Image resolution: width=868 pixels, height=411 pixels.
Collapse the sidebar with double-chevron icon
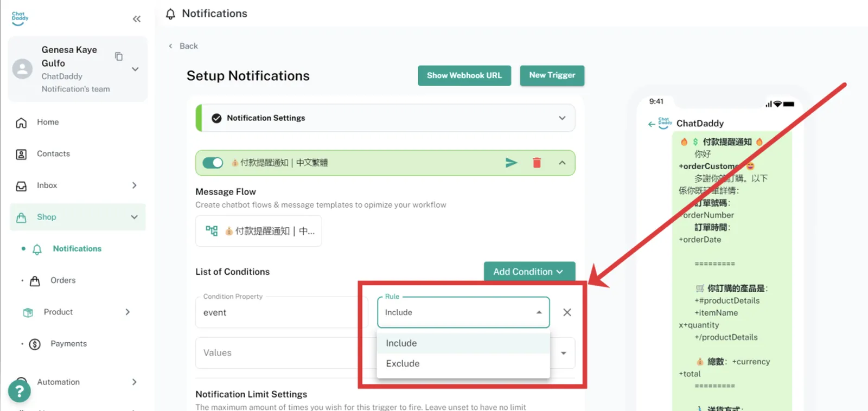coord(137,19)
